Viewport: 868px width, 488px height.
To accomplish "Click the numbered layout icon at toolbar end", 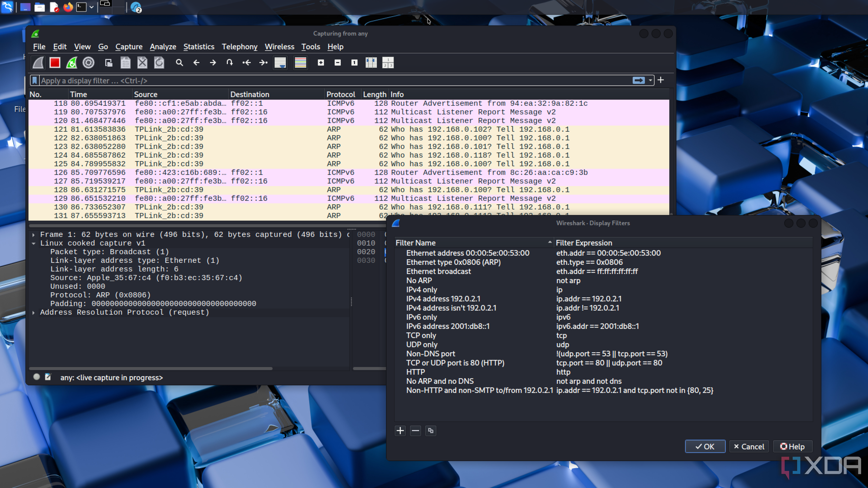I will point(388,63).
